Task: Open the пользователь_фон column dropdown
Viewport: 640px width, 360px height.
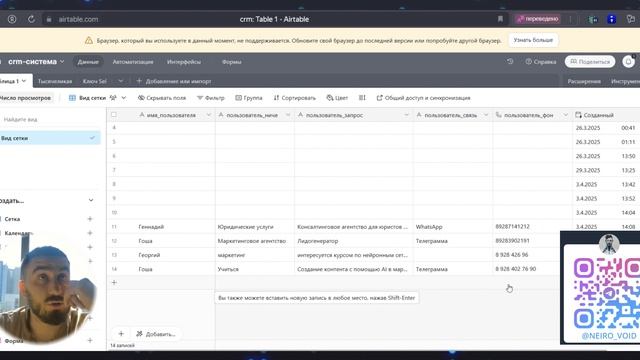Action: point(565,115)
